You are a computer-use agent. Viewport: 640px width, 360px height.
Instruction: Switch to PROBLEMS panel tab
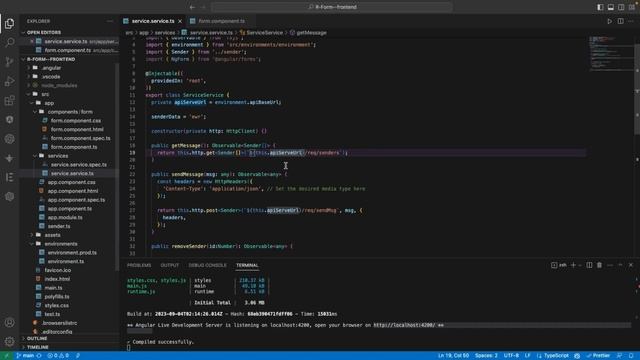pyautogui.click(x=139, y=265)
